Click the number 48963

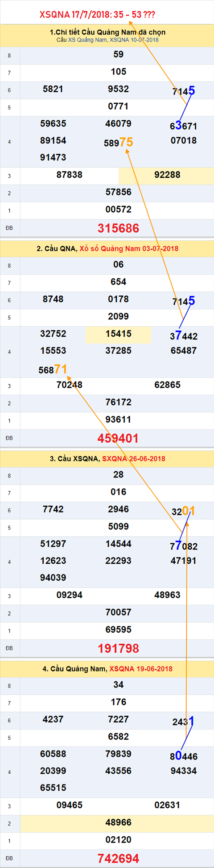[x=167, y=595]
